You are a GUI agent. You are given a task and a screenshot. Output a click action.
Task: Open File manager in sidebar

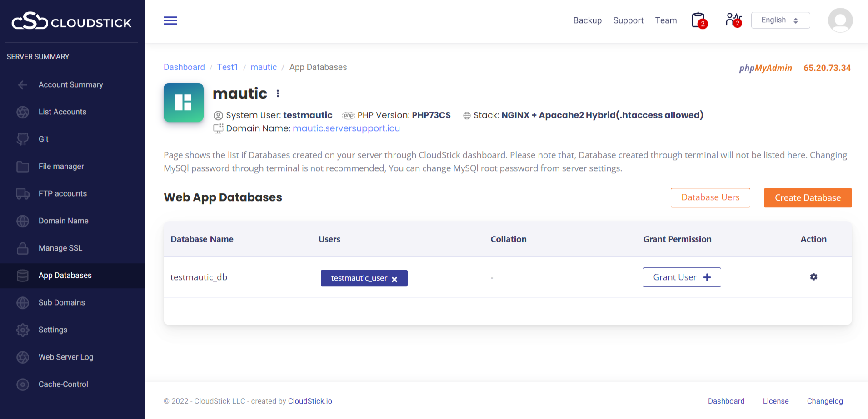click(x=61, y=167)
